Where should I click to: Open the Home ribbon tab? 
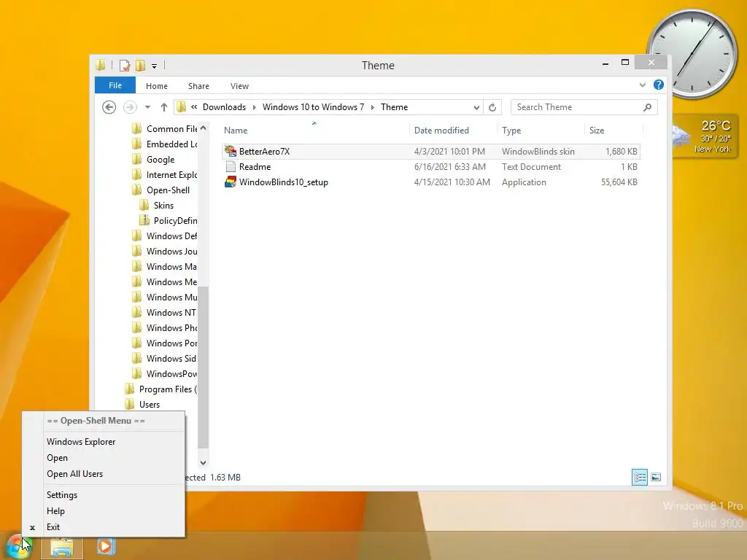[x=157, y=86]
